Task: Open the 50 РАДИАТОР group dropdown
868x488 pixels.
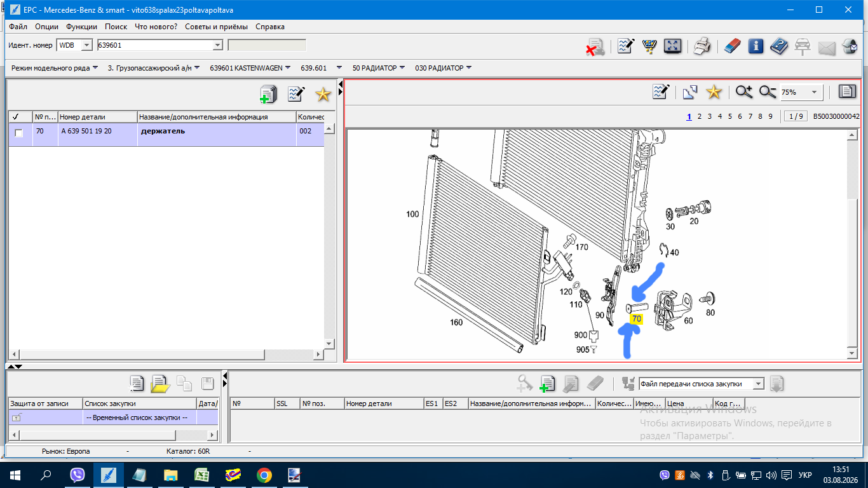Action: pos(379,68)
